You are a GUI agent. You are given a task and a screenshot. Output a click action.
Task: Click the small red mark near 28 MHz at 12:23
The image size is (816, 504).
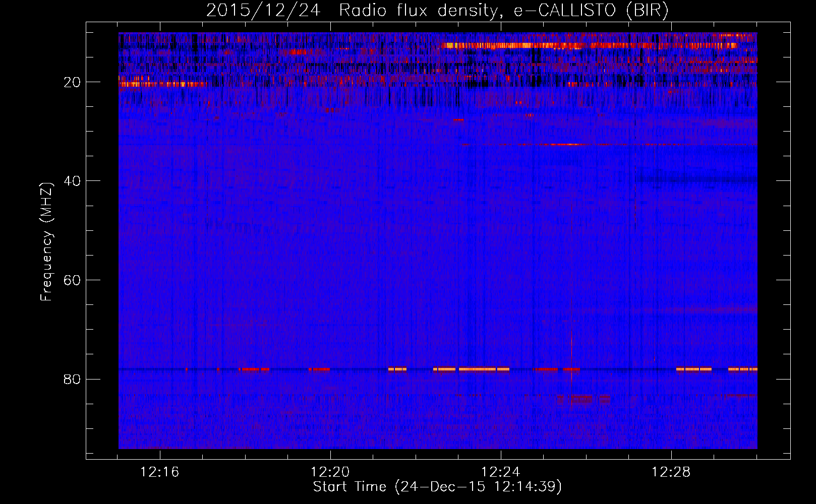458,120
